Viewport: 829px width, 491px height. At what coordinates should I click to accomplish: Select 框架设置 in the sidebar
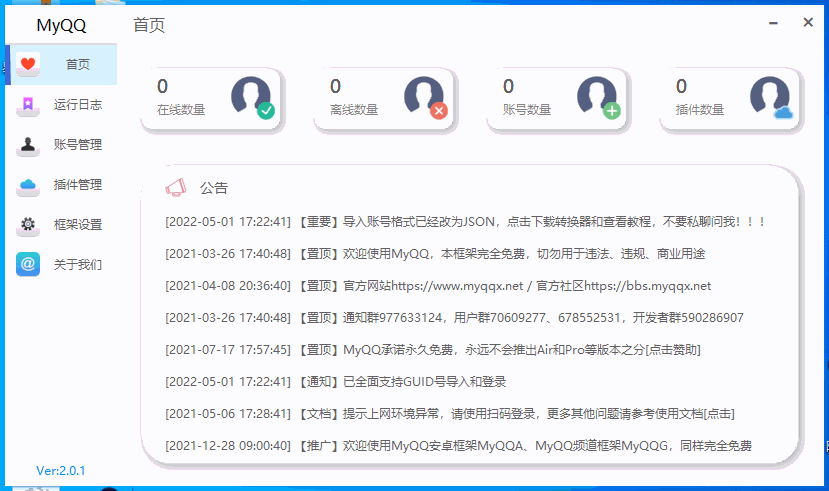61,225
